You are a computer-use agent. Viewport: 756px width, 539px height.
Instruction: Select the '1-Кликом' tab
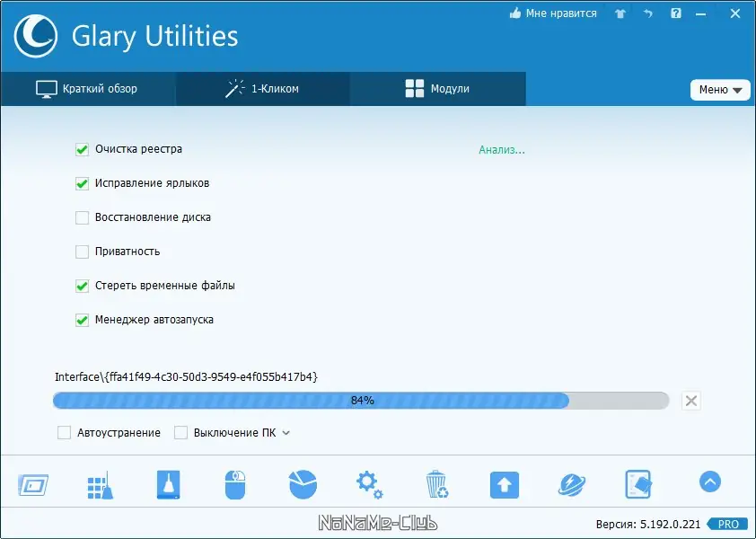click(x=263, y=89)
